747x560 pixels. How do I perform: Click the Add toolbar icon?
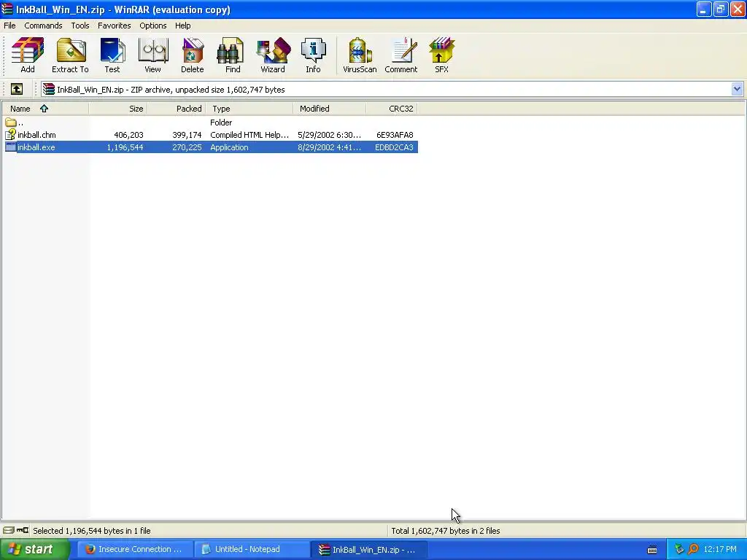(x=28, y=55)
